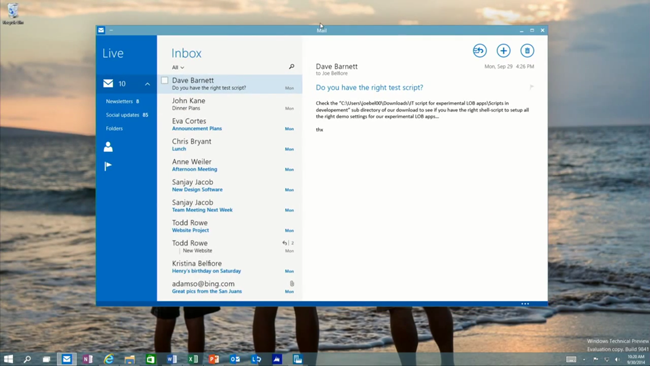The height and width of the screenshot is (366, 650).
Task: Open Task View from the taskbar
Action: (46, 359)
